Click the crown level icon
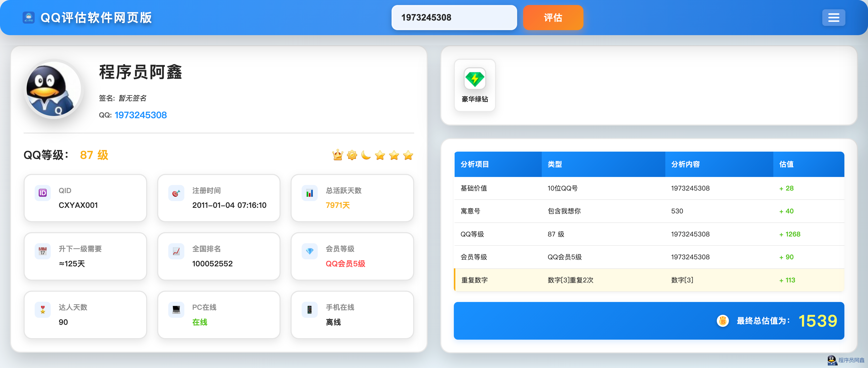This screenshot has height=368, width=868. point(338,155)
